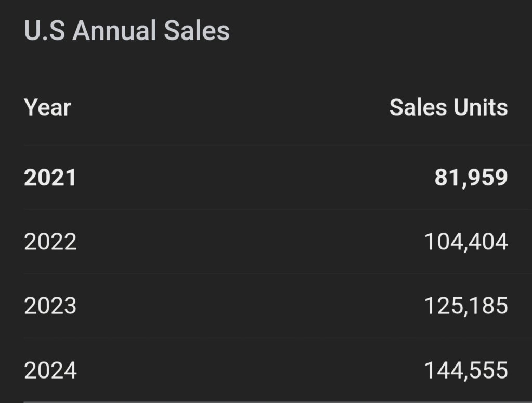Image resolution: width=532 pixels, height=403 pixels.
Task: Select the Sales Units column header
Action: (x=449, y=107)
